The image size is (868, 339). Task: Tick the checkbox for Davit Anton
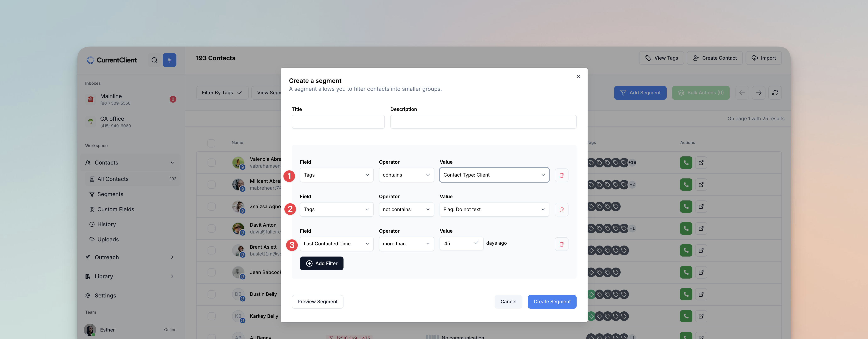[211, 228]
